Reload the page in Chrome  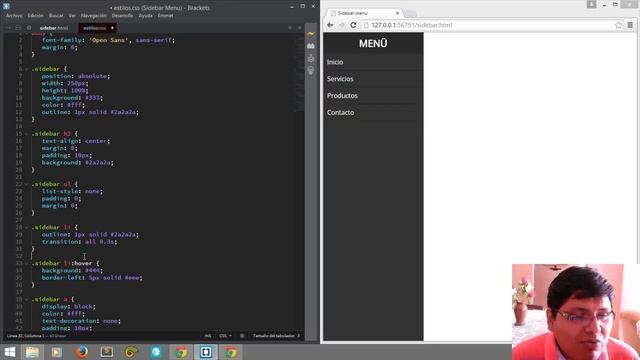353,25
